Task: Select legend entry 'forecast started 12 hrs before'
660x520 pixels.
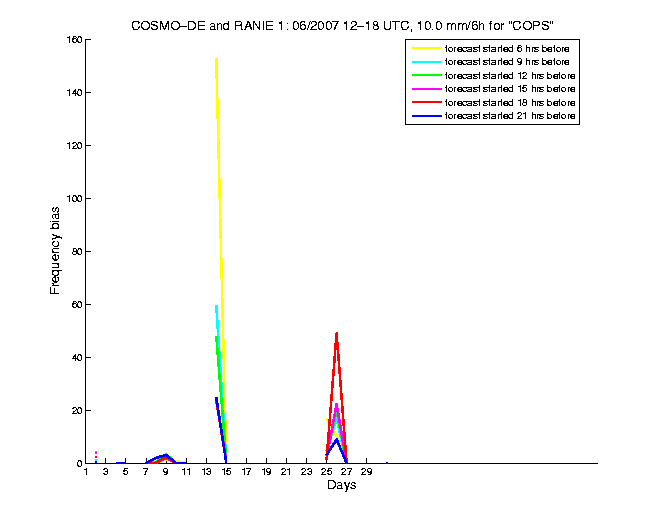Action: point(510,76)
